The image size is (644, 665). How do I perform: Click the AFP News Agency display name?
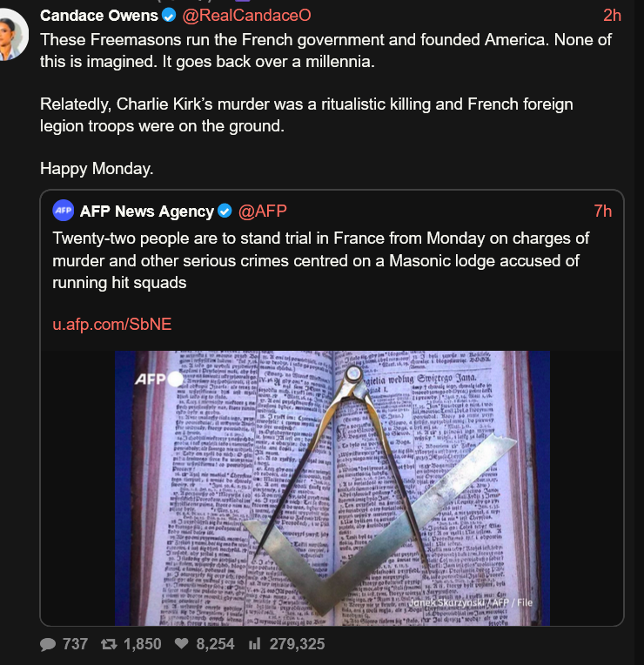point(147,212)
